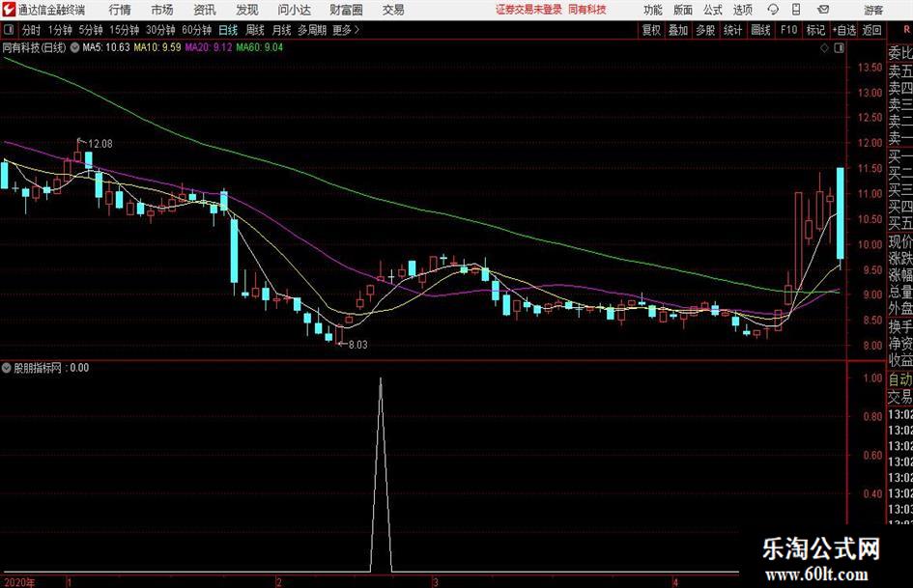The image size is (913, 588).
Task: Toggle the left panel icon beside 分时
Action: tap(9, 30)
